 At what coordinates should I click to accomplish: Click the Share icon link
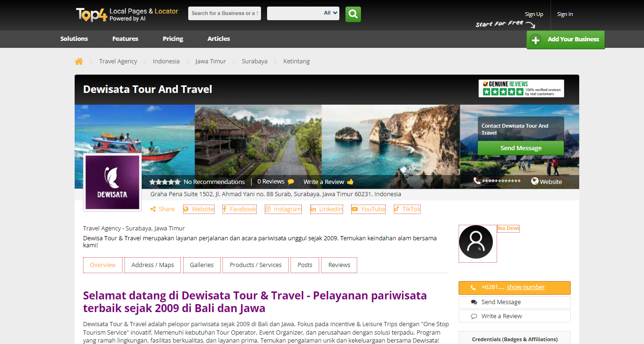pos(162,209)
